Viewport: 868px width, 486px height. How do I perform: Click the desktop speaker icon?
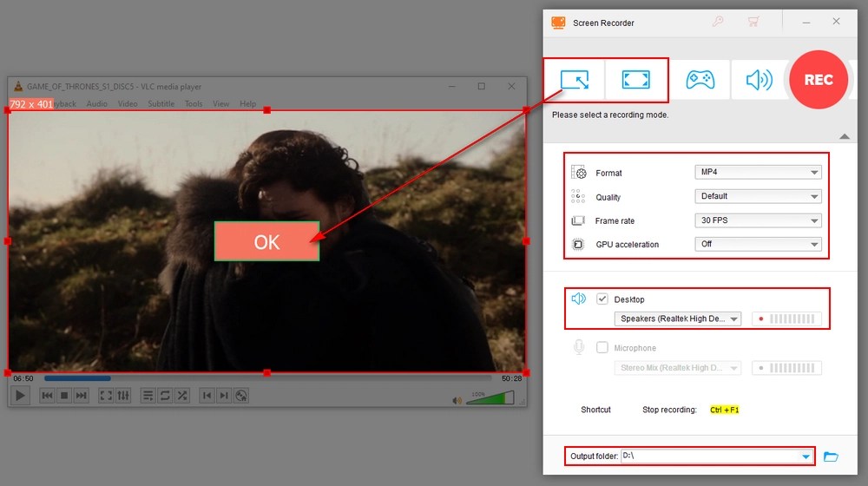click(578, 299)
